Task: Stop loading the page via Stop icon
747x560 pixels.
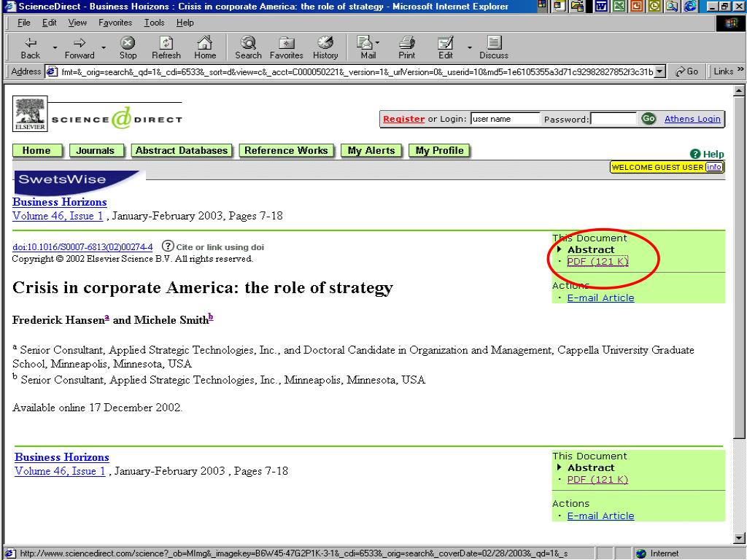Action: click(x=128, y=43)
